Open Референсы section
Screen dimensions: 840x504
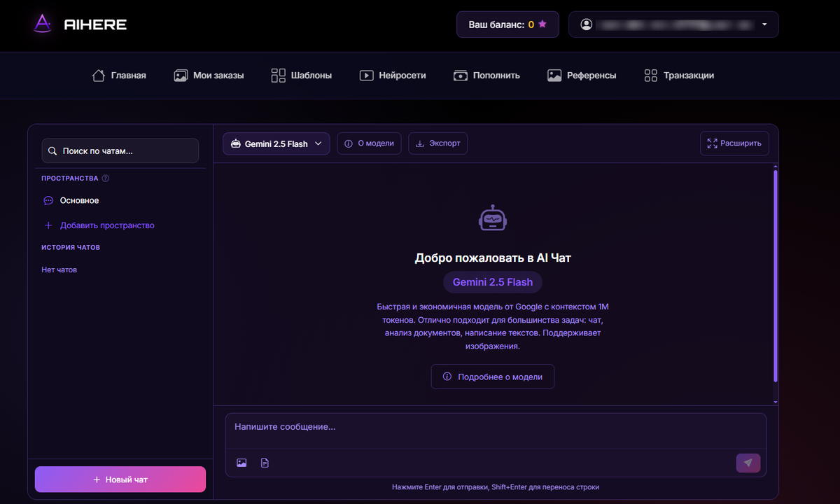click(582, 75)
